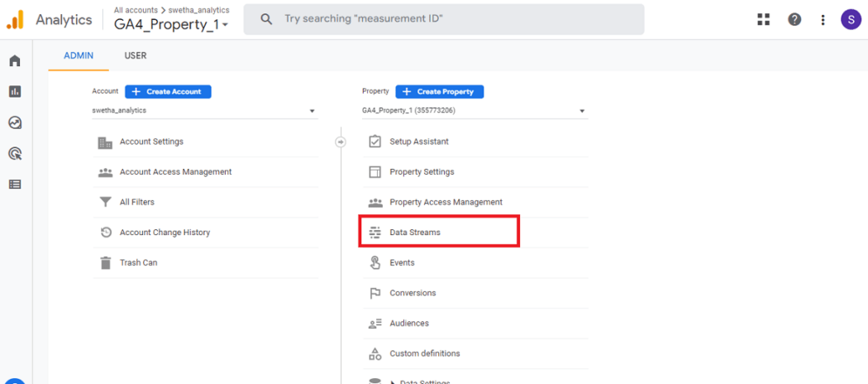Screen dimensions: 868x384
Task: Switch to the USER tab
Action: point(136,55)
